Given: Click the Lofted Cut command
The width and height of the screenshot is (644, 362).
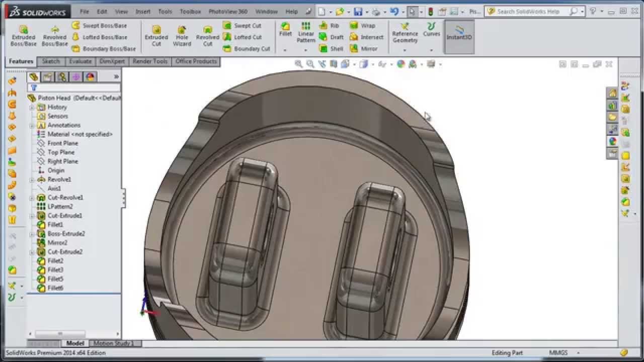Looking at the screenshot, I should coord(243,37).
